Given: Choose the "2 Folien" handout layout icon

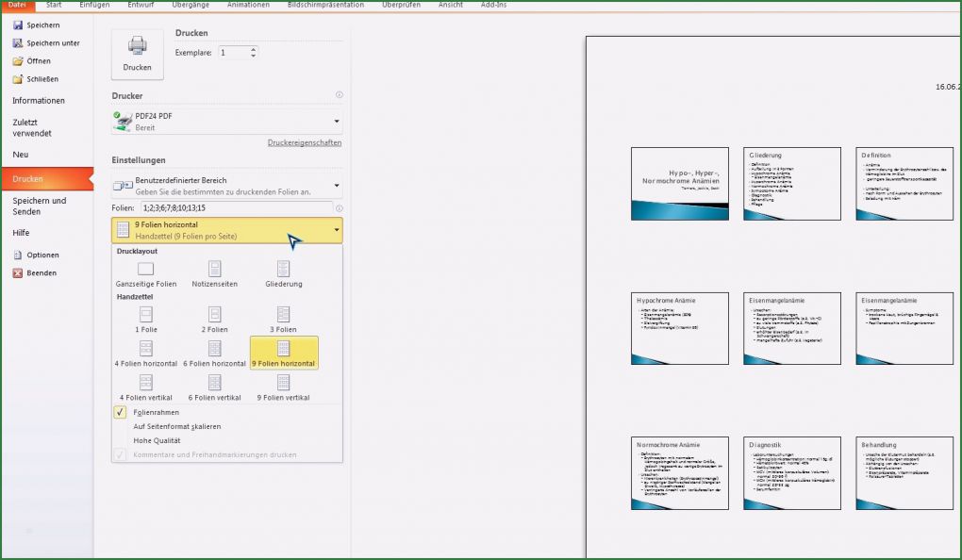Looking at the screenshot, I should click(x=215, y=313).
